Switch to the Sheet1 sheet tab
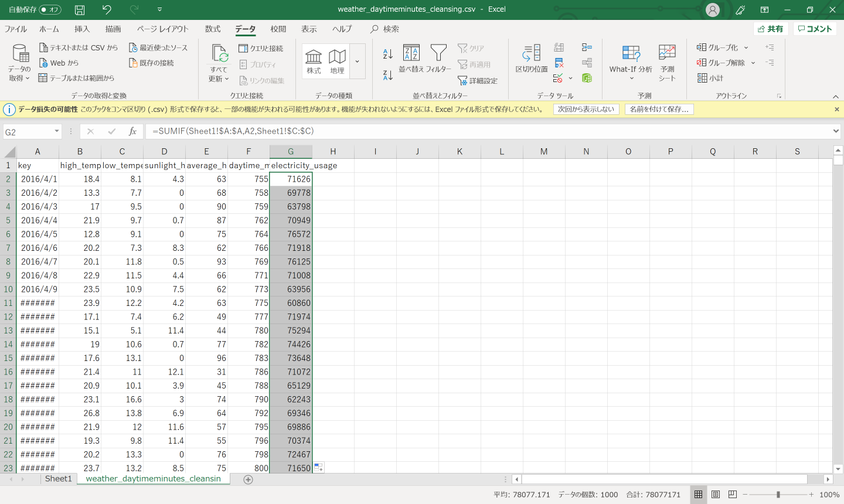 point(59,479)
